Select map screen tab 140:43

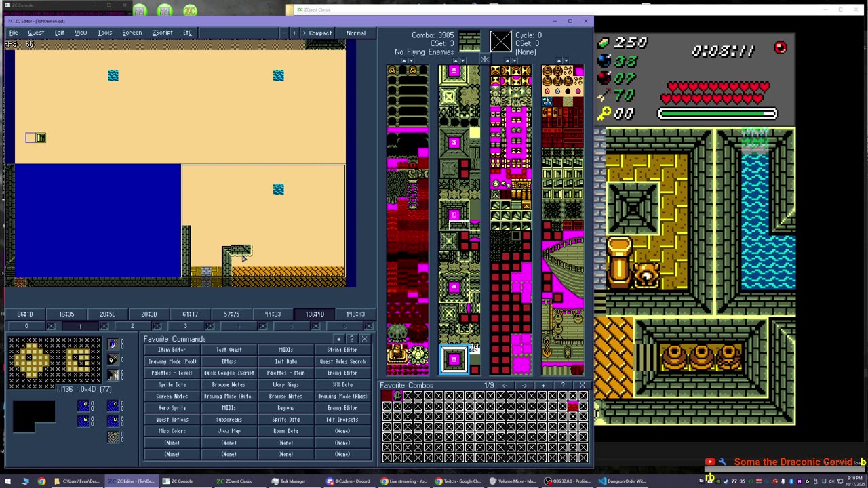pos(355,314)
